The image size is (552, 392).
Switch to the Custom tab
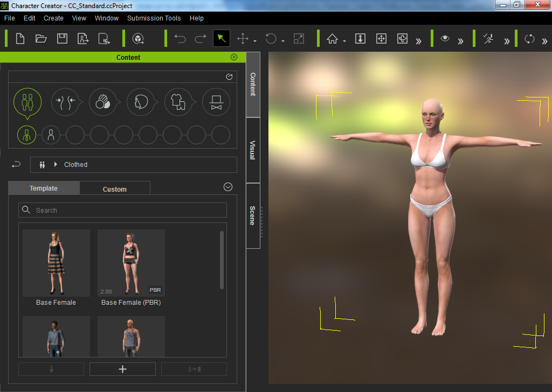click(x=114, y=189)
